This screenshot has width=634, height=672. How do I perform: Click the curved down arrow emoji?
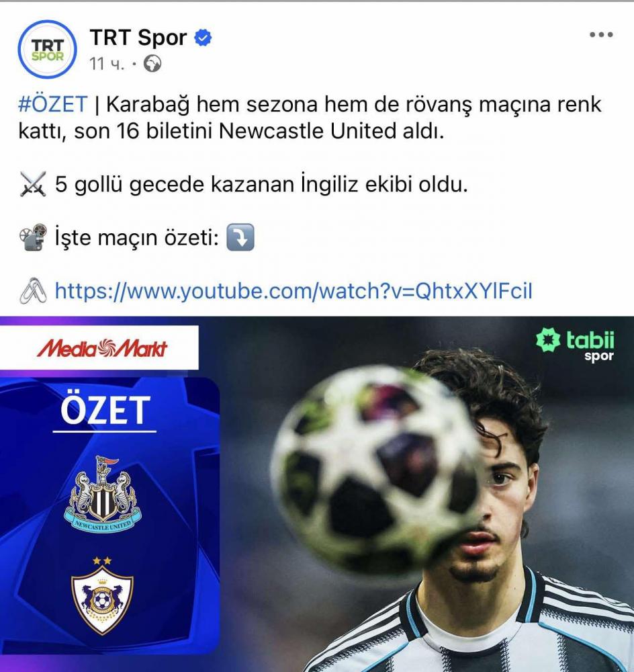click(240, 237)
